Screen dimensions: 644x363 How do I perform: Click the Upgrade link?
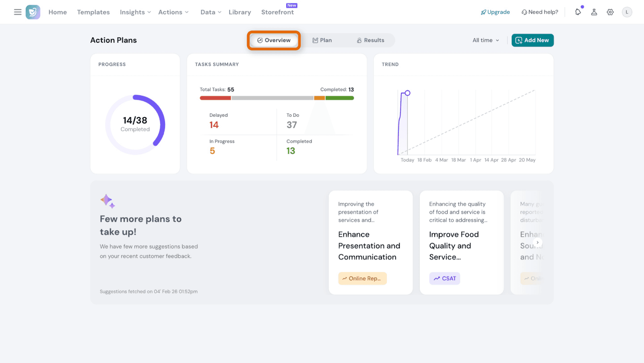coord(495,12)
